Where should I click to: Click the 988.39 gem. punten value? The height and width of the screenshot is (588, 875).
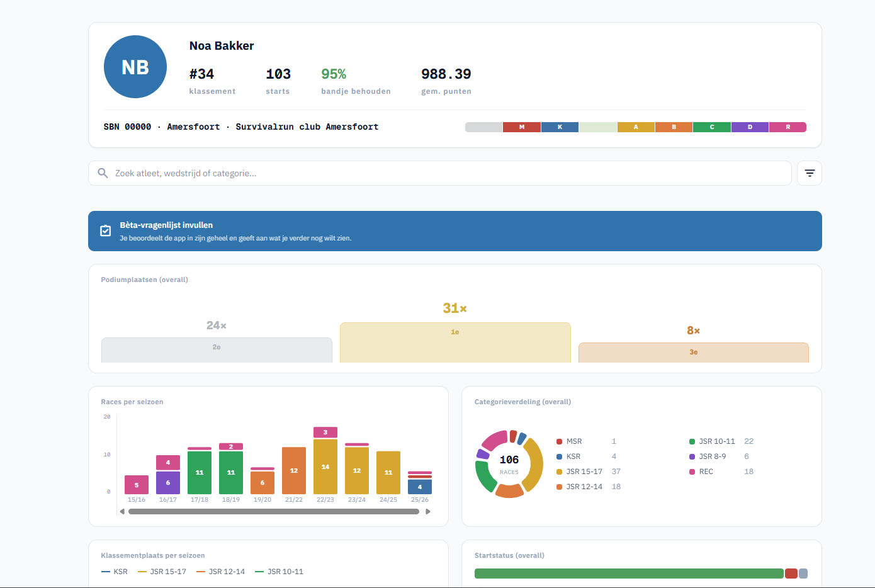(x=446, y=74)
